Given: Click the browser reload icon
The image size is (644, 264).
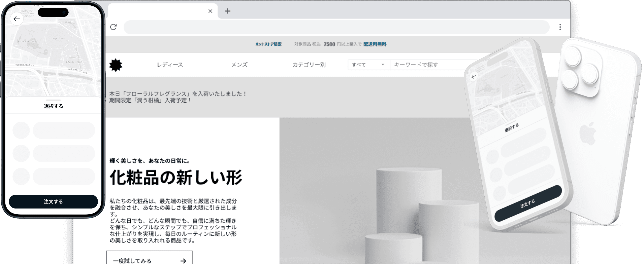Looking at the screenshot, I should pos(114,27).
